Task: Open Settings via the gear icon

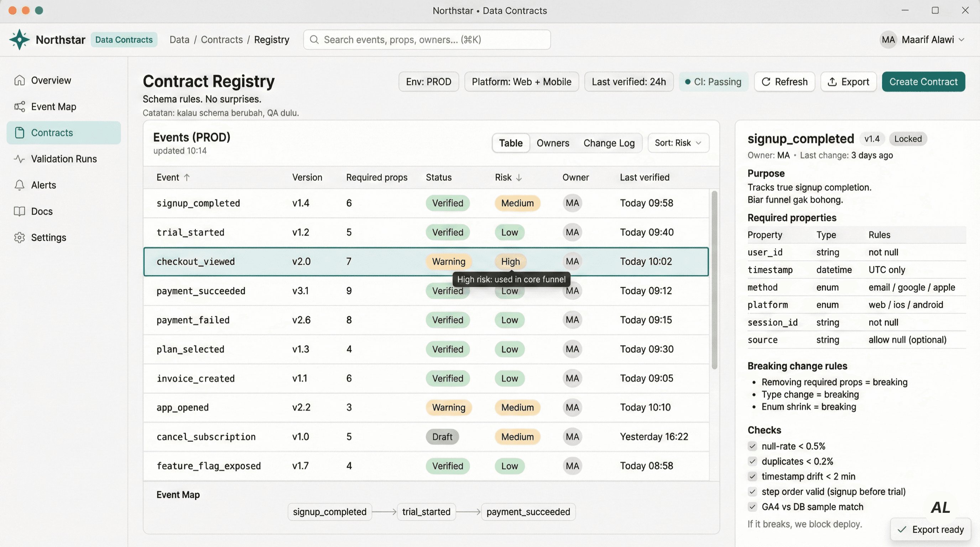Action: (19, 238)
